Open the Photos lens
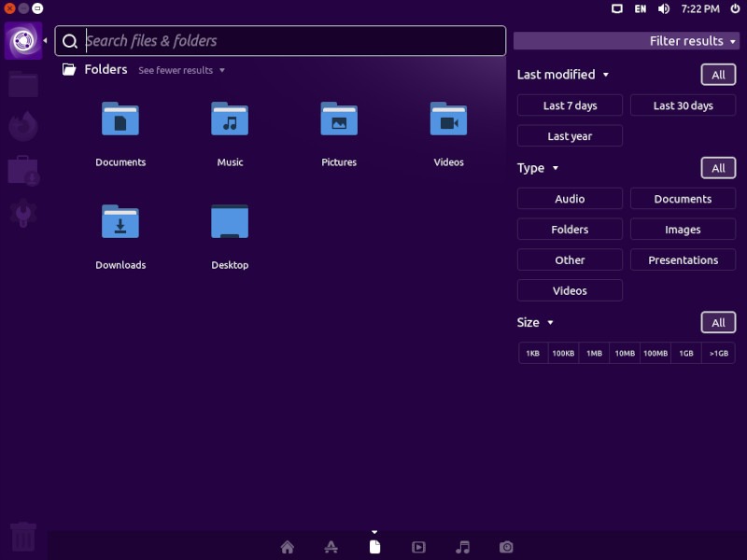Image resolution: width=747 pixels, height=560 pixels. pos(505,547)
